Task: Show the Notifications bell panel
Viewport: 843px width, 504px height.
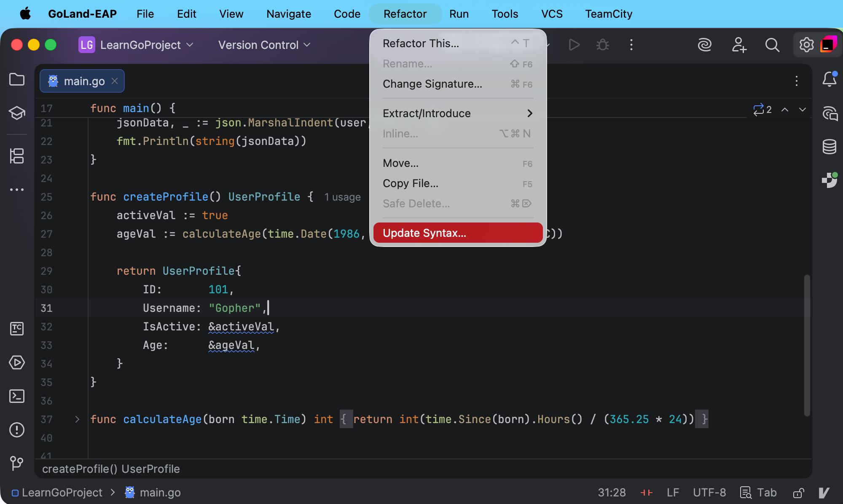Action: coord(829,79)
